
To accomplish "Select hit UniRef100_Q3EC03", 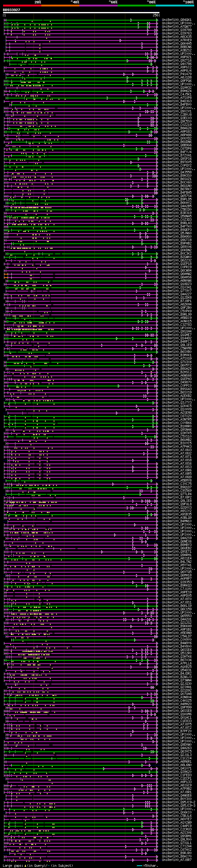I will [x=177, y=118].
